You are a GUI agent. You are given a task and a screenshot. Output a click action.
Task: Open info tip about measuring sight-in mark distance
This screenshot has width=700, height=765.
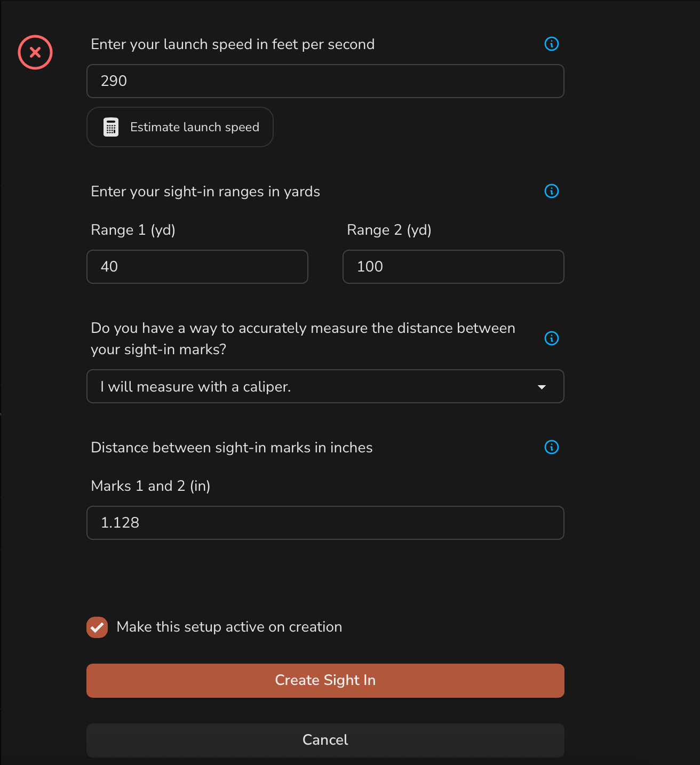coord(551,338)
